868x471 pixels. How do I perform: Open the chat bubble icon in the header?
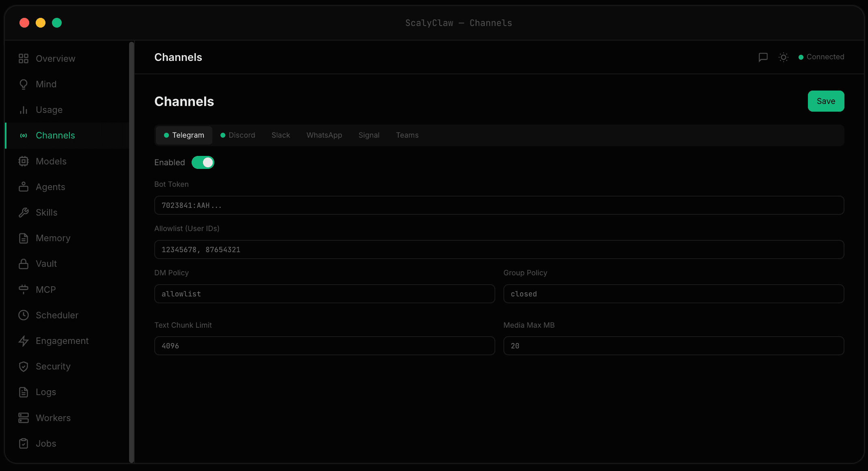click(x=763, y=57)
